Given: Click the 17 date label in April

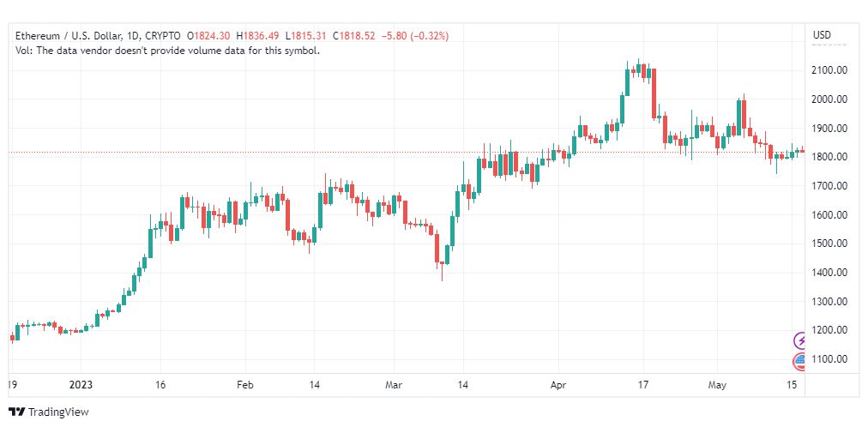Looking at the screenshot, I should pos(642,385).
